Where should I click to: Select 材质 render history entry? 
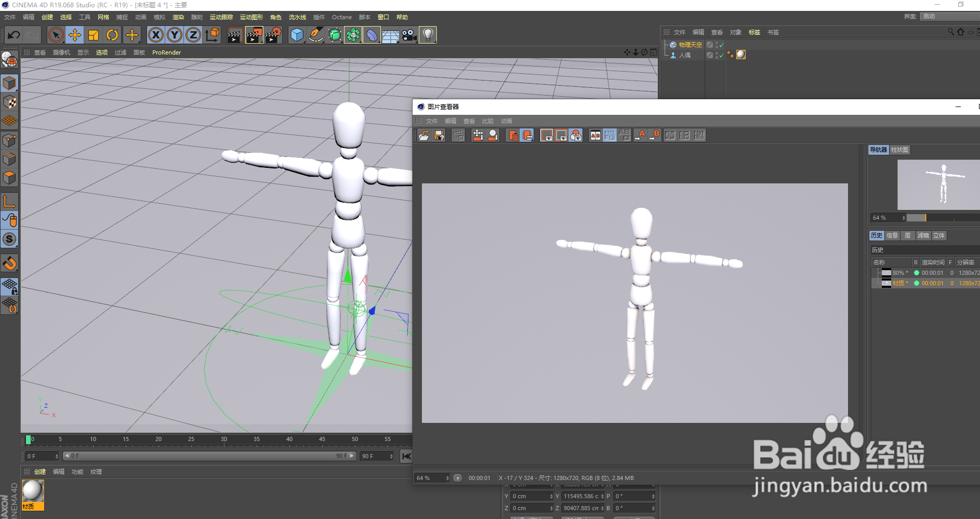(x=926, y=283)
